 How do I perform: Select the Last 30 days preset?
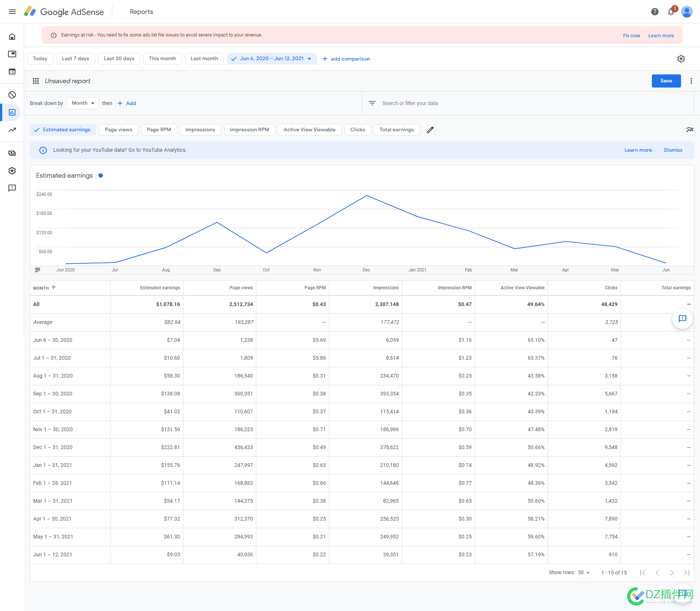click(x=119, y=59)
